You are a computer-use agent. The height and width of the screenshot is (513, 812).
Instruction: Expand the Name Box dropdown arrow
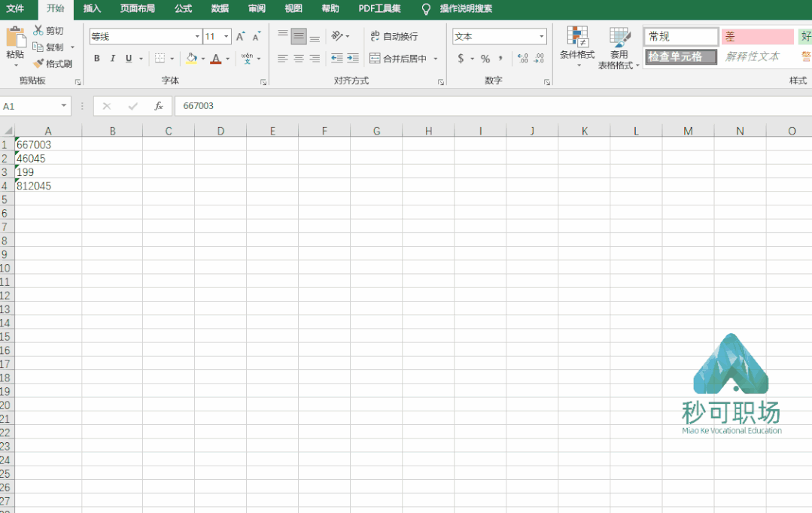coord(64,106)
